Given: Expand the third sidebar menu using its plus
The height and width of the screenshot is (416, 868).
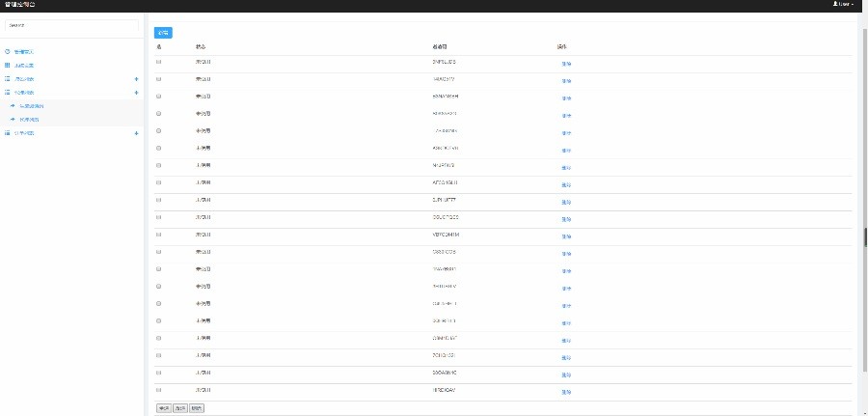Looking at the screenshot, I should point(136,78).
